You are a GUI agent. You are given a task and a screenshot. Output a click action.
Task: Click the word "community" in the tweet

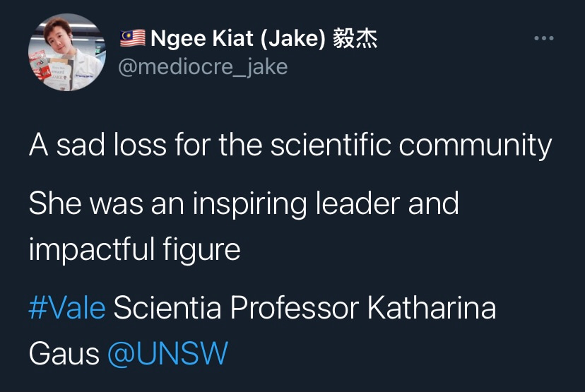[x=475, y=146]
